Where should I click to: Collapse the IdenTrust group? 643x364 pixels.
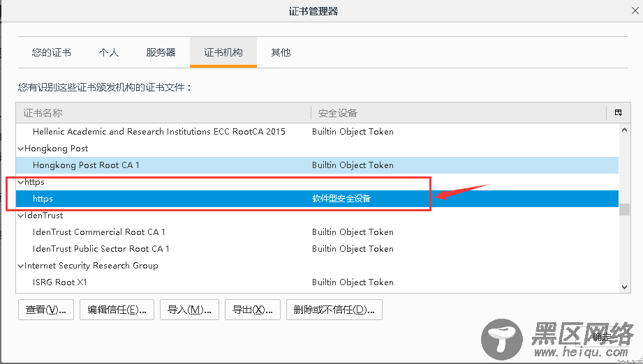click(20, 215)
